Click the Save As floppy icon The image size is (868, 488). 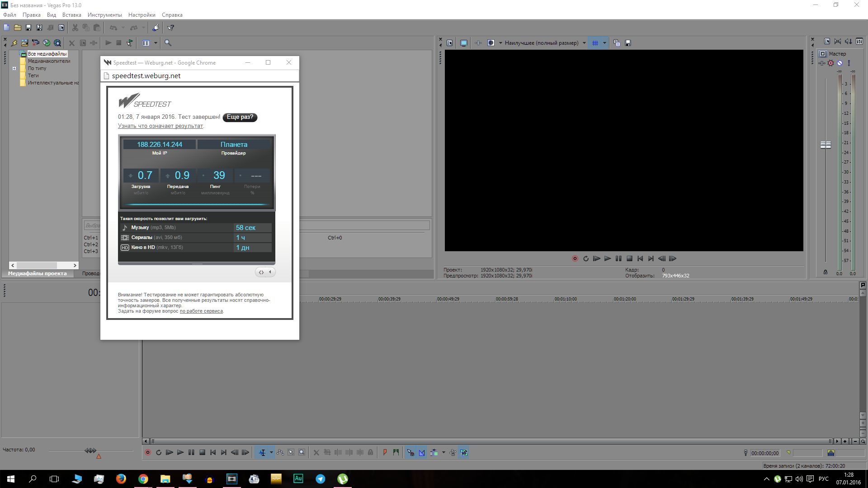tap(39, 28)
